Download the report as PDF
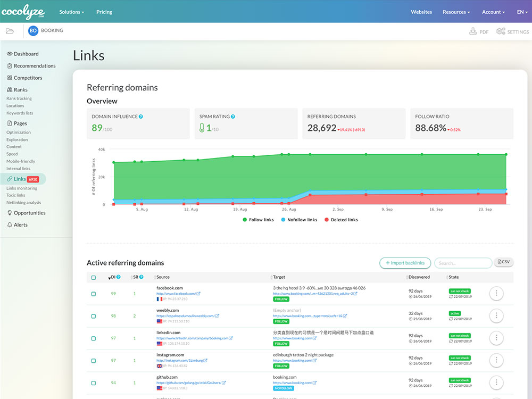The height and width of the screenshot is (399, 532). (x=479, y=31)
